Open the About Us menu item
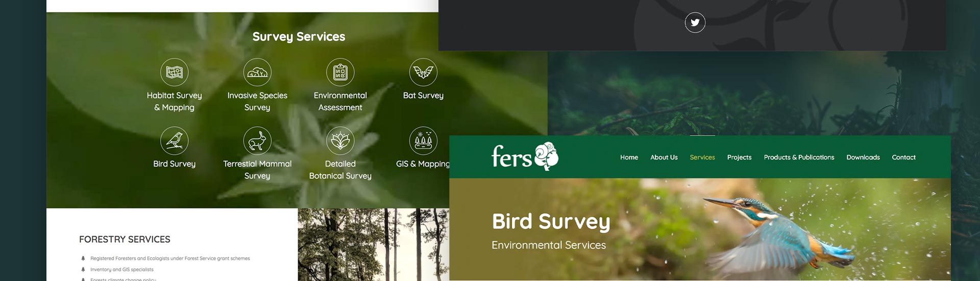This screenshot has height=281, width=980. click(664, 157)
